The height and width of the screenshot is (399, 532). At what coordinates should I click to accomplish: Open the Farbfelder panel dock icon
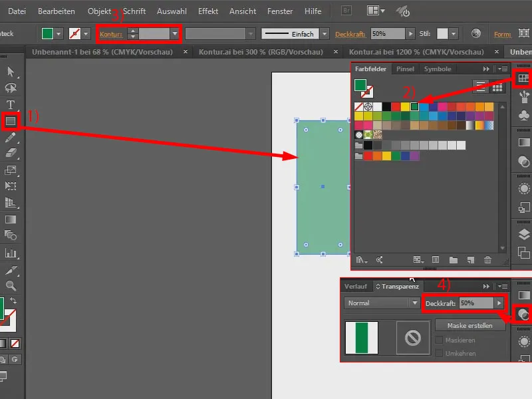pyautogui.click(x=523, y=78)
